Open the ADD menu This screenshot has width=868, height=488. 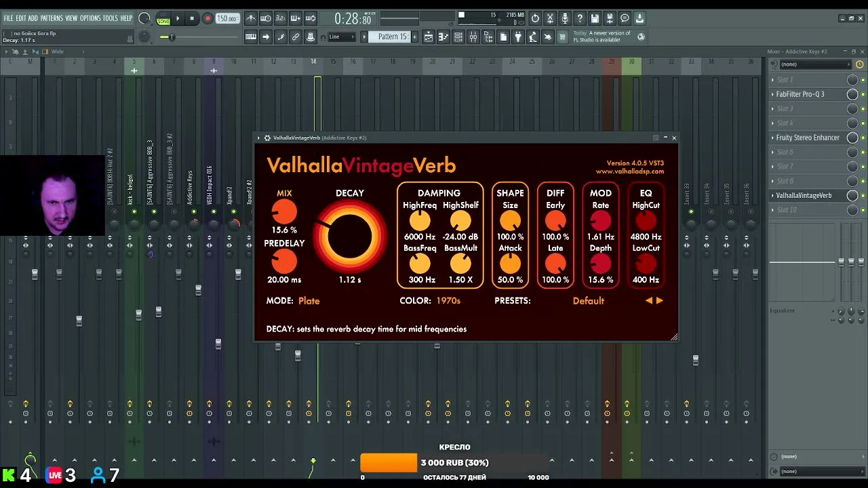(x=33, y=18)
